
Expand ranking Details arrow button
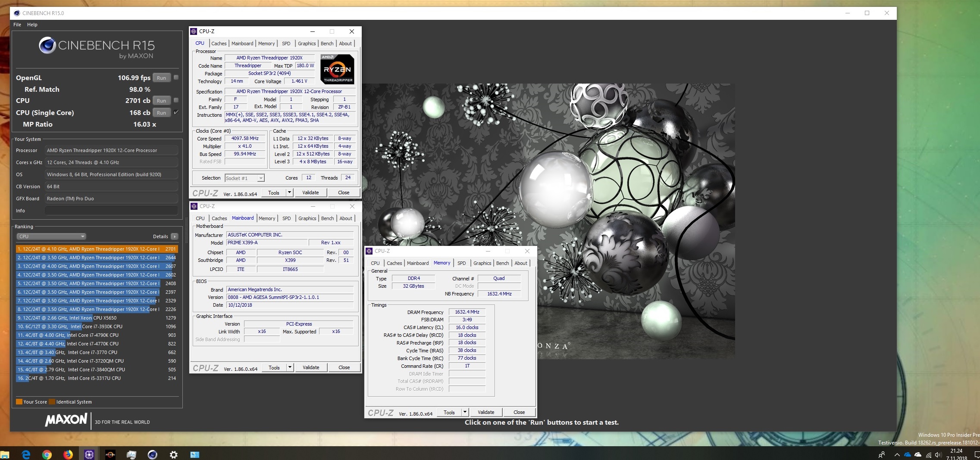[174, 236]
